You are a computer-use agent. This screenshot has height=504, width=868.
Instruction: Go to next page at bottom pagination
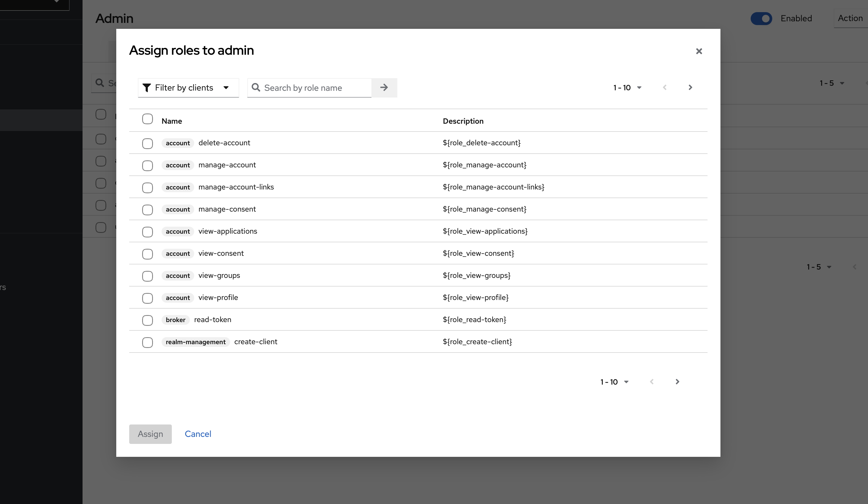click(x=678, y=381)
